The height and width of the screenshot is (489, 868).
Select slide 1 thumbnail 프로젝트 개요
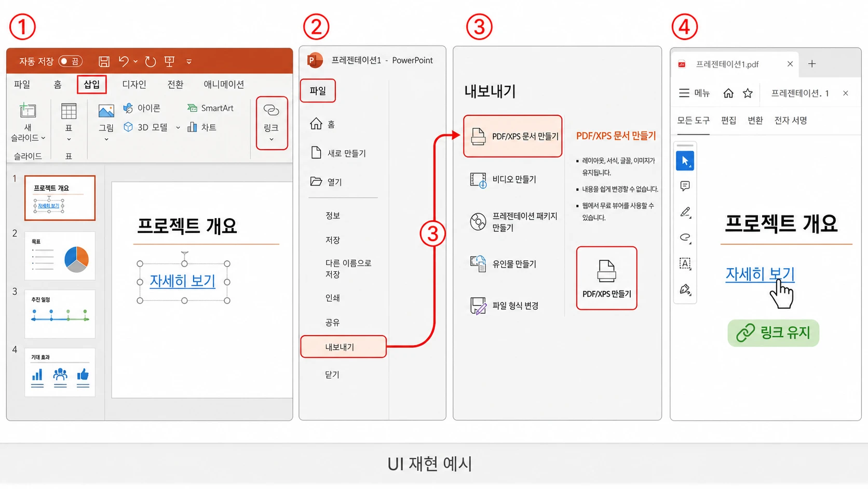(x=60, y=198)
